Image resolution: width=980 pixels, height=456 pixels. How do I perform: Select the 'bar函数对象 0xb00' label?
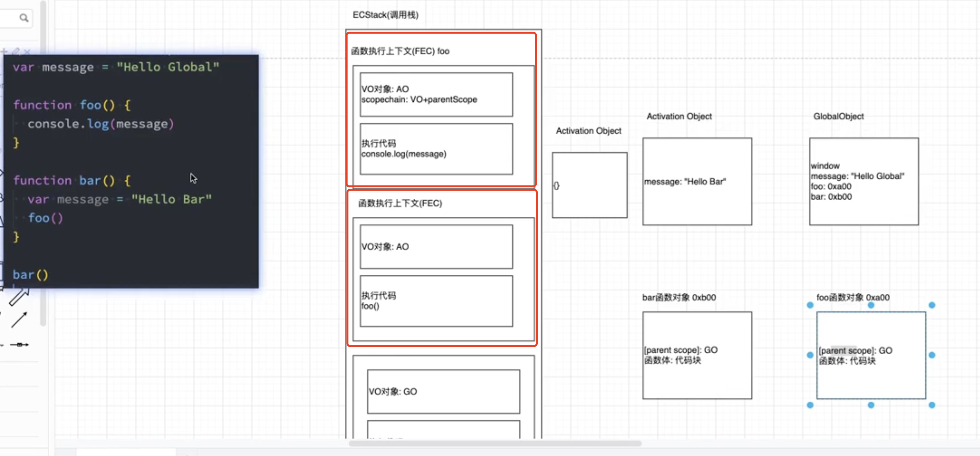pyautogui.click(x=679, y=298)
